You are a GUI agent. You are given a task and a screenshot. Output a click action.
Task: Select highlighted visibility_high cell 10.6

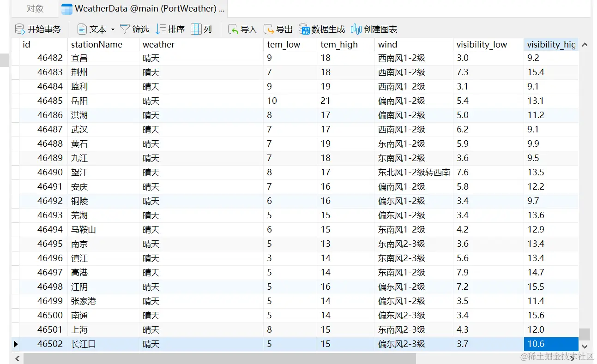point(551,344)
